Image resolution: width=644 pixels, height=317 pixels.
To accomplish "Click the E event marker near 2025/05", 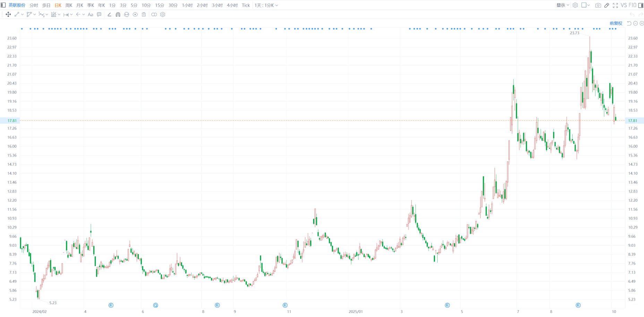I will (447, 305).
